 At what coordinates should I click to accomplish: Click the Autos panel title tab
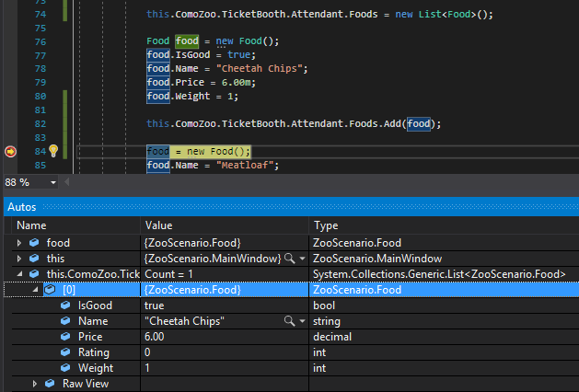[22, 207]
